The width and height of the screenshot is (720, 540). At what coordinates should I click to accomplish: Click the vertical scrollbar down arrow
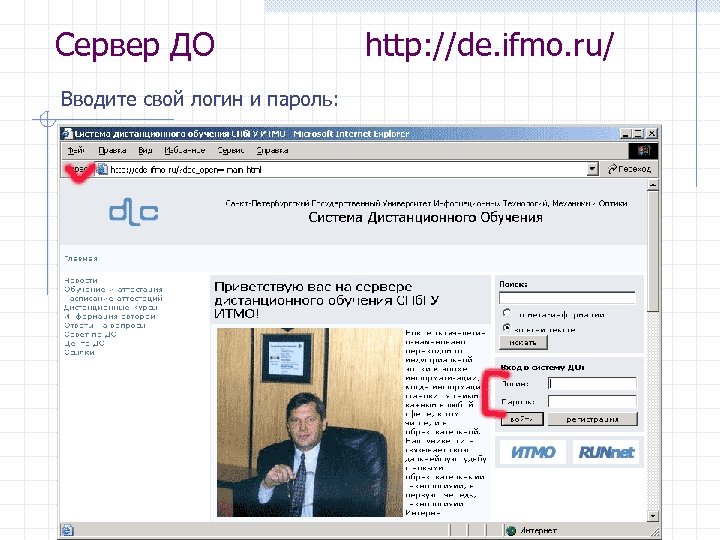pos(652,516)
